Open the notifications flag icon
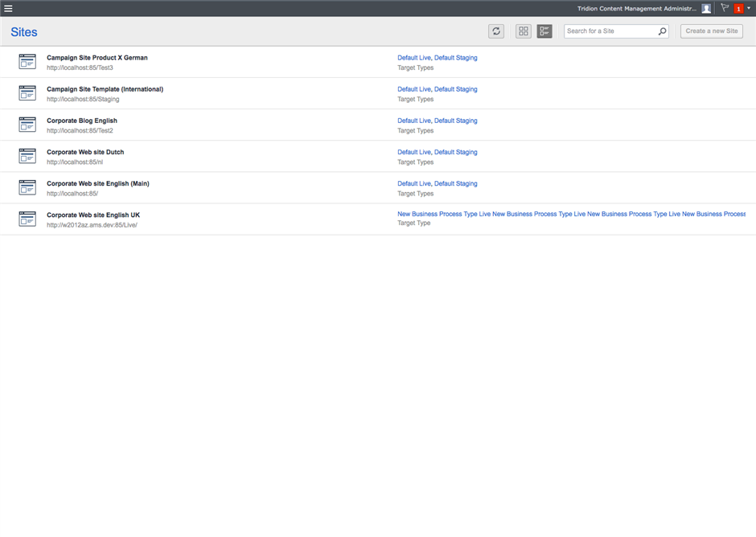The image size is (756, 537). [725, 8]
